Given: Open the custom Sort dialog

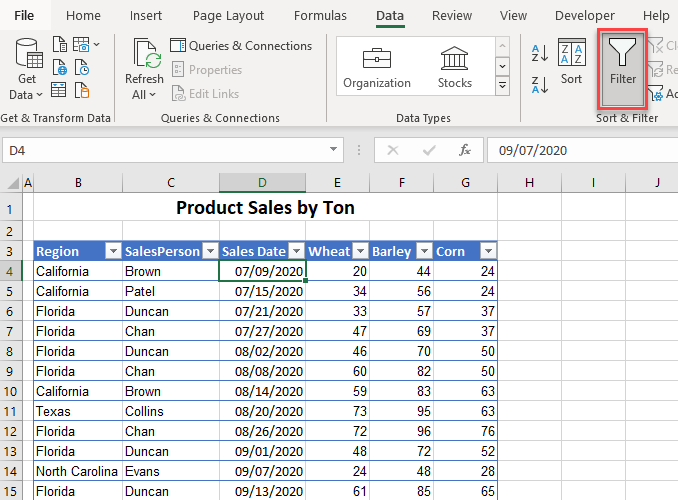Looking at the screenshot, I should point(571,64).
